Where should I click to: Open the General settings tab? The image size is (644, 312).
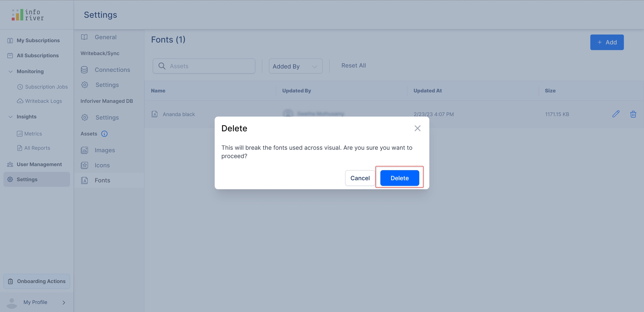pos(105,37)
